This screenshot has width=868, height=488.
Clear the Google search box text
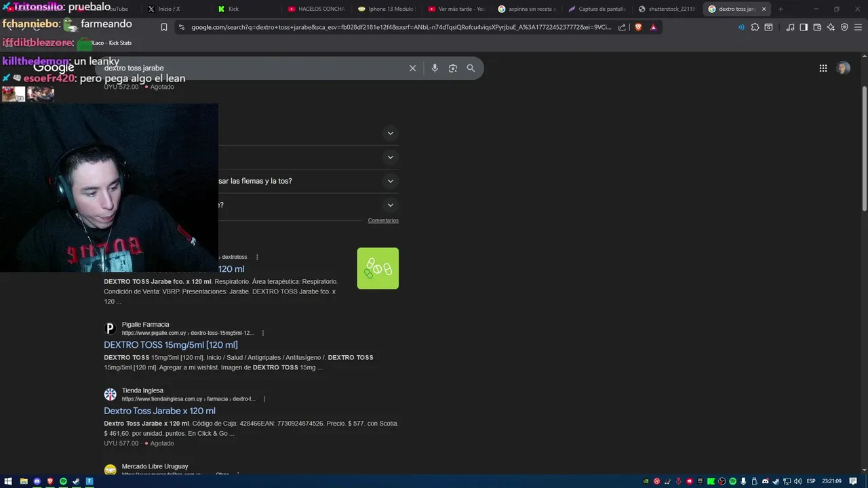[x=412, y=68]
